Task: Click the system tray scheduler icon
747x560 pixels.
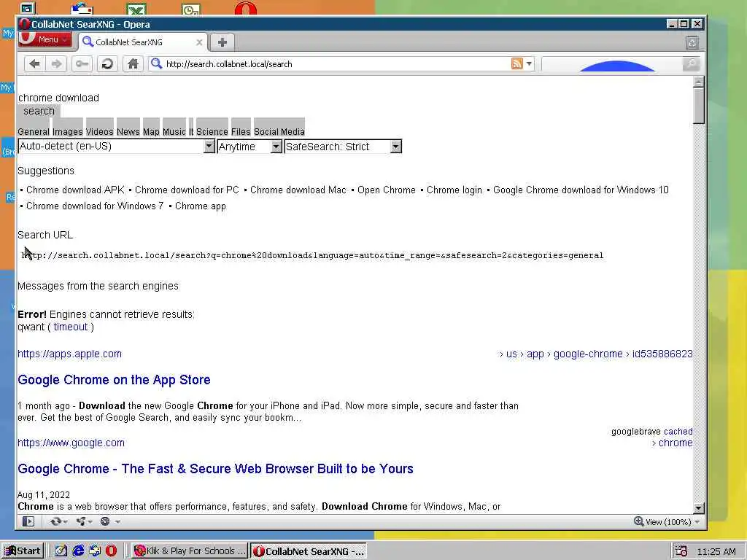Action: [x=681, y=551]
